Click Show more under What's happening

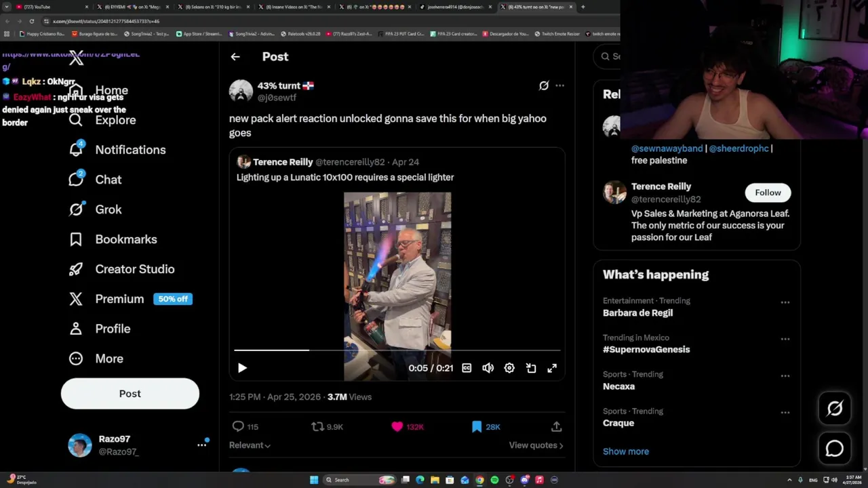[x=626, y=451]
